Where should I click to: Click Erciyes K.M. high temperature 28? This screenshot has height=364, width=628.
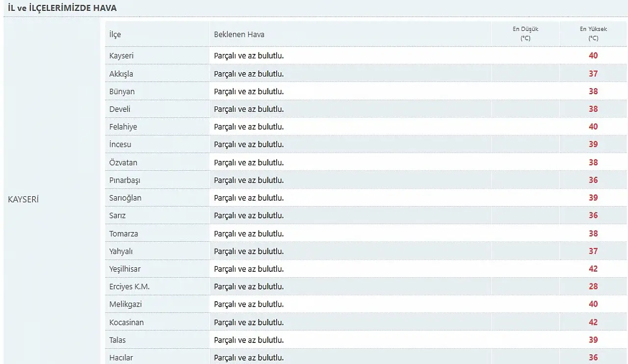(x=593, y=286)
